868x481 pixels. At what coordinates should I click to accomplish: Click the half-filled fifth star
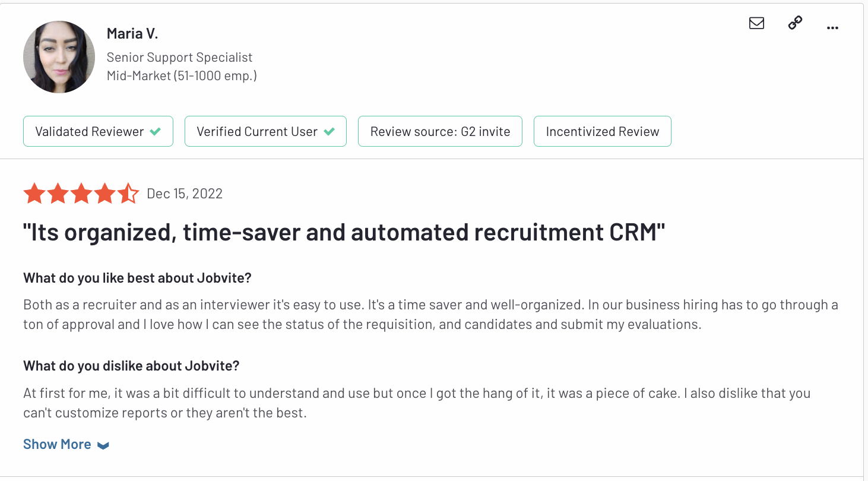128,194
